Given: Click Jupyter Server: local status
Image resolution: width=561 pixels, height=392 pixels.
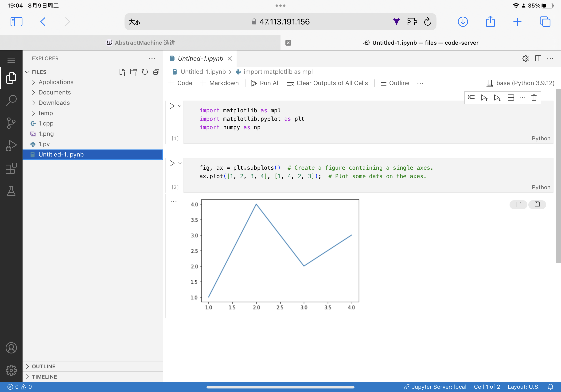Looking at the screenshot, I should pos(435,387).
